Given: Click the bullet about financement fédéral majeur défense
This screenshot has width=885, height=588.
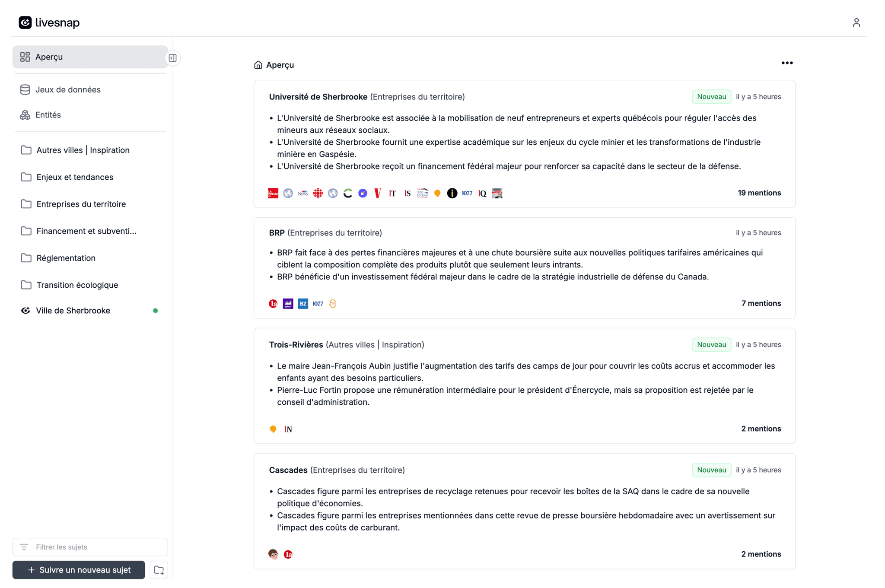Looking at the screenshot, I should pos(509,166).
